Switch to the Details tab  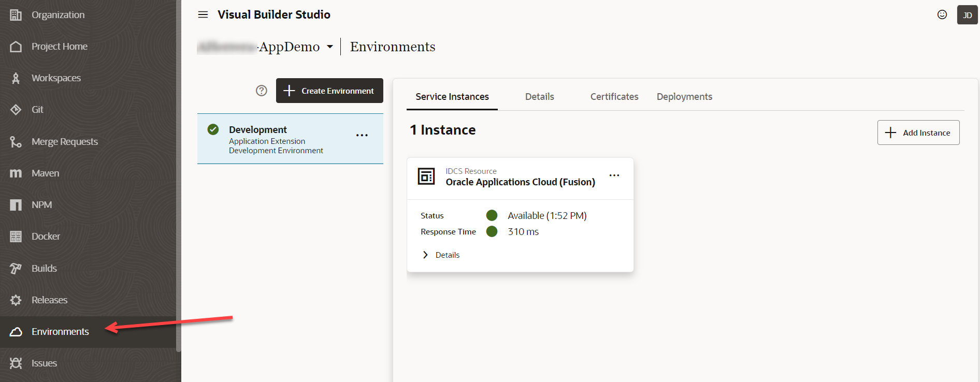[x=540, y=97]
